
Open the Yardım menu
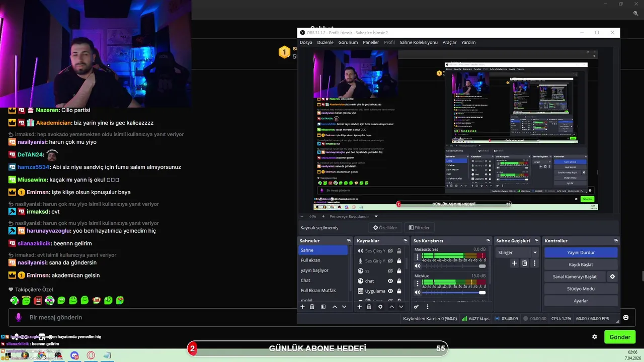coord(468,42)
